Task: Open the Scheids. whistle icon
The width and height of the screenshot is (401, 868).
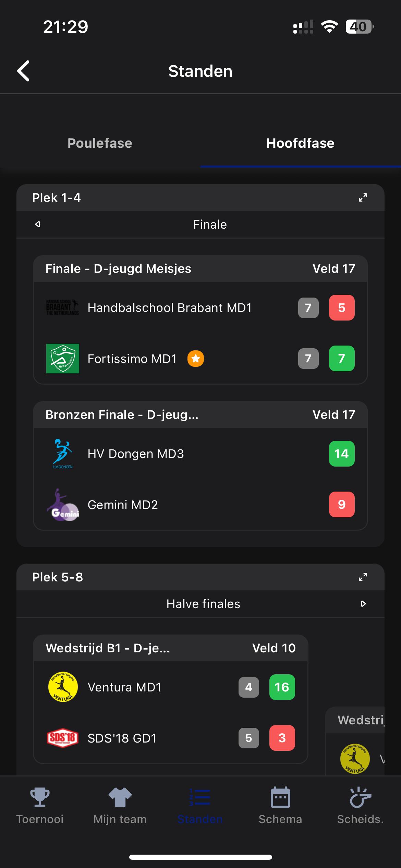Action: pyautogui.click(x=361, y=797)
